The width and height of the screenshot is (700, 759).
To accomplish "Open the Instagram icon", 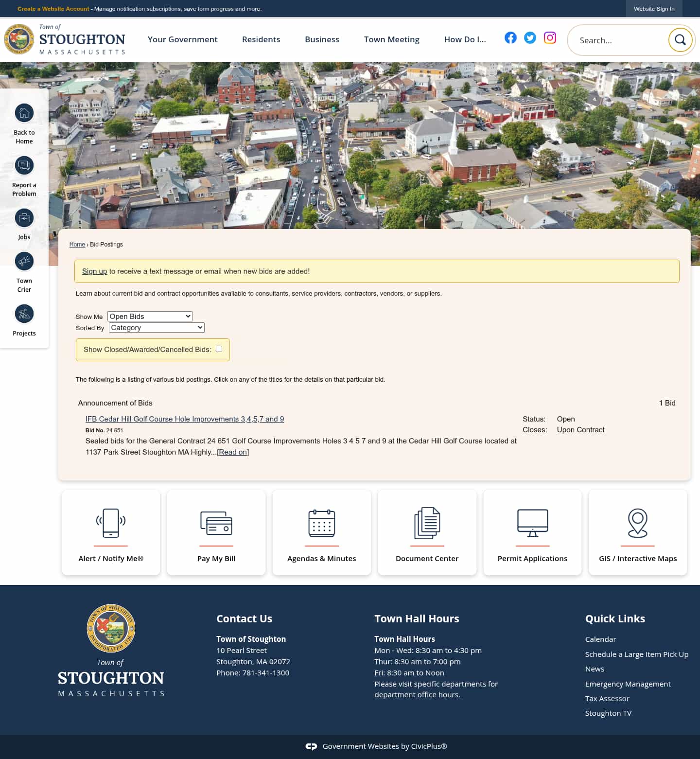I will point(550,37).
